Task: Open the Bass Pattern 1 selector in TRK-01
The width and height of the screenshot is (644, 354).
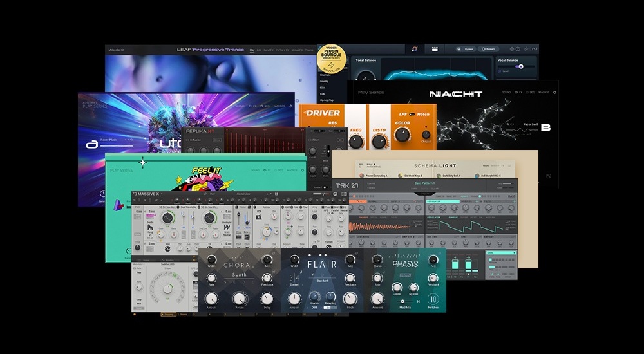Action: point(424,183)
